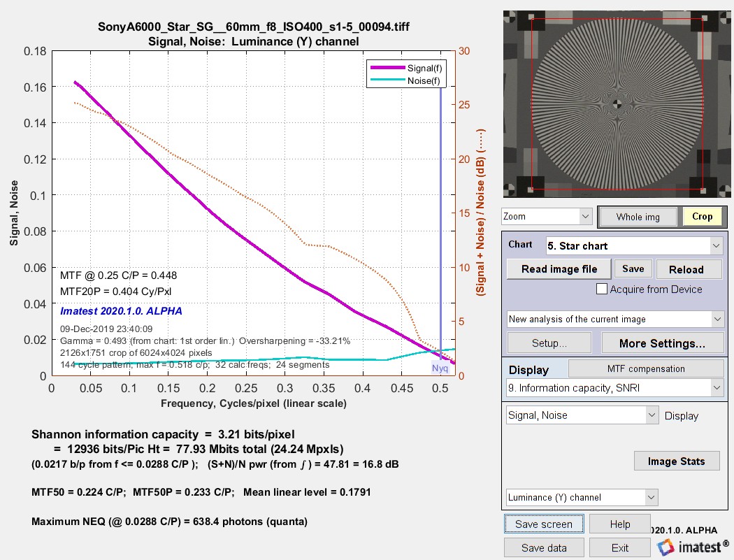Click the 'Signal, Noise: Luminance (Y) channel' subtitle
This screenshot has width=734, height=560.
click(253, 41)
